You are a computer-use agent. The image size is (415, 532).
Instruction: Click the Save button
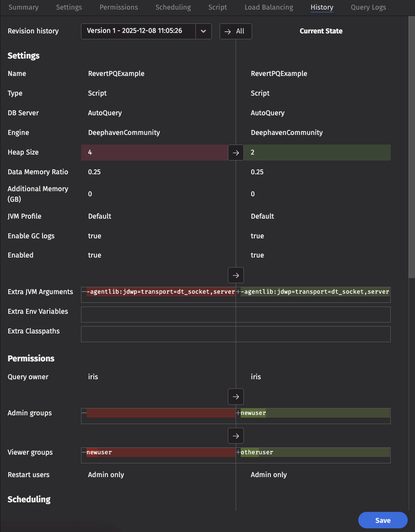click(x=383, y=520)
